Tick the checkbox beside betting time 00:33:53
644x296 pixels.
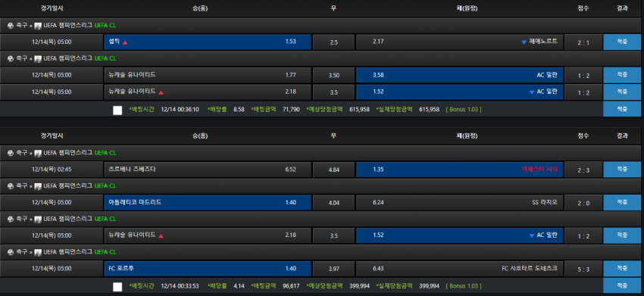[117, 287]
